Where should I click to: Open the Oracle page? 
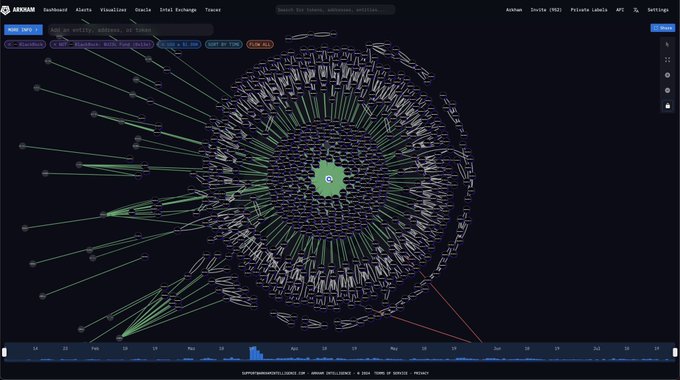point(143,10)
